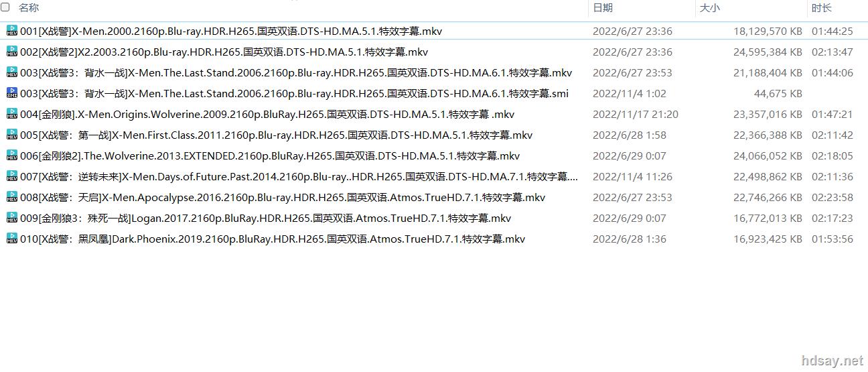
Task: Click the duration 02:17:23
Action: 833,219
